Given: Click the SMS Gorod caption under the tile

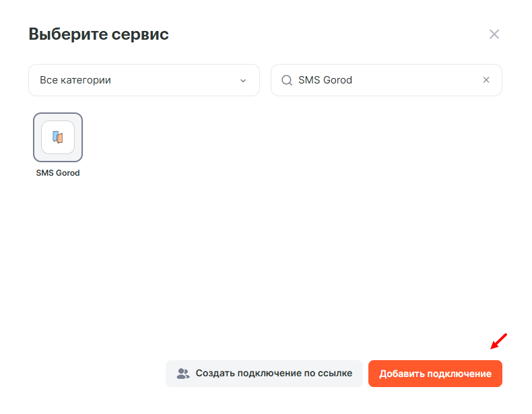Looking at the screenshot, I should tap(58, 173).
